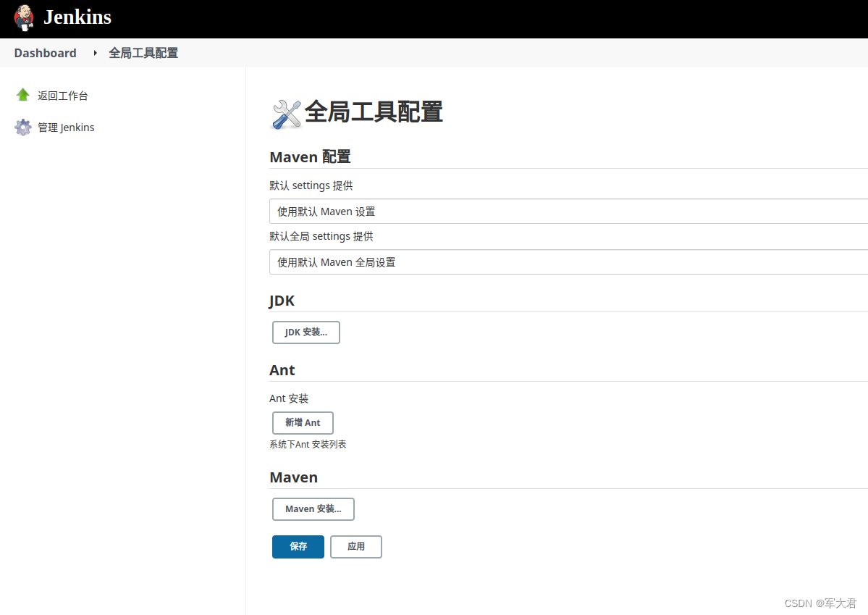Click the gear icon next to 管理 Jenkins

point(22,127)
